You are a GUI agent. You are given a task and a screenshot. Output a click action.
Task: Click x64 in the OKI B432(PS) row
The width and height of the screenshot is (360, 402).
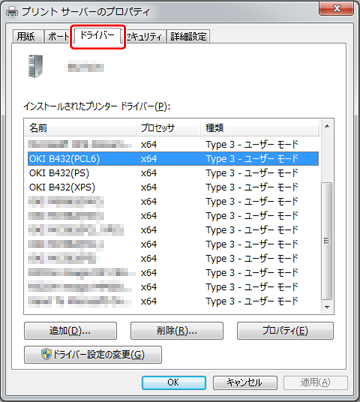149,173
